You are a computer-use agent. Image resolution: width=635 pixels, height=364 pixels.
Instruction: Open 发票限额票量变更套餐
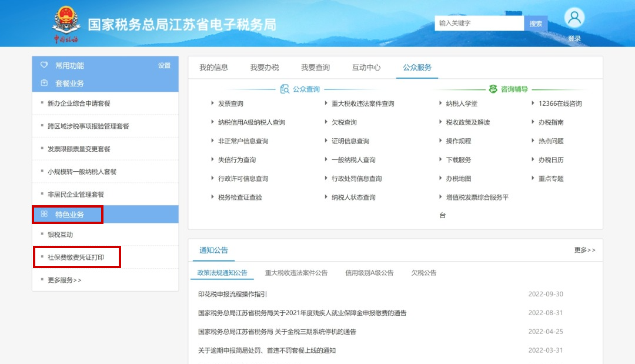(x=79, y=149)
